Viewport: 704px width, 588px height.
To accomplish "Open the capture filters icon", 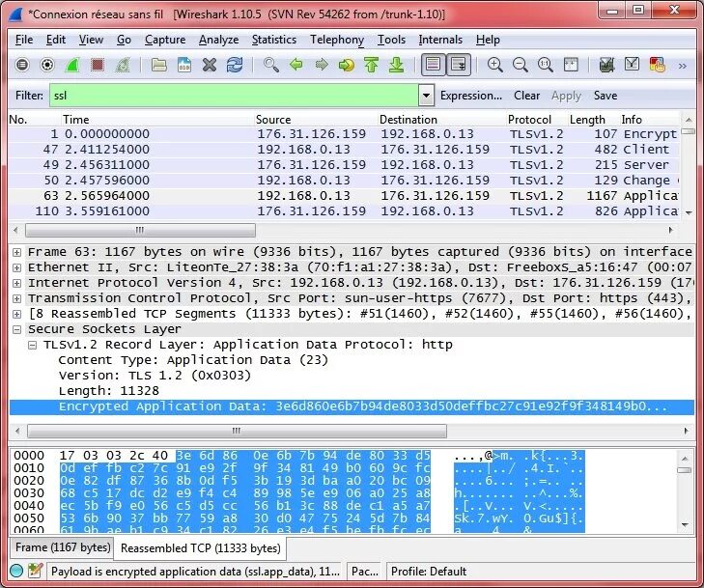I will [606, 65].
